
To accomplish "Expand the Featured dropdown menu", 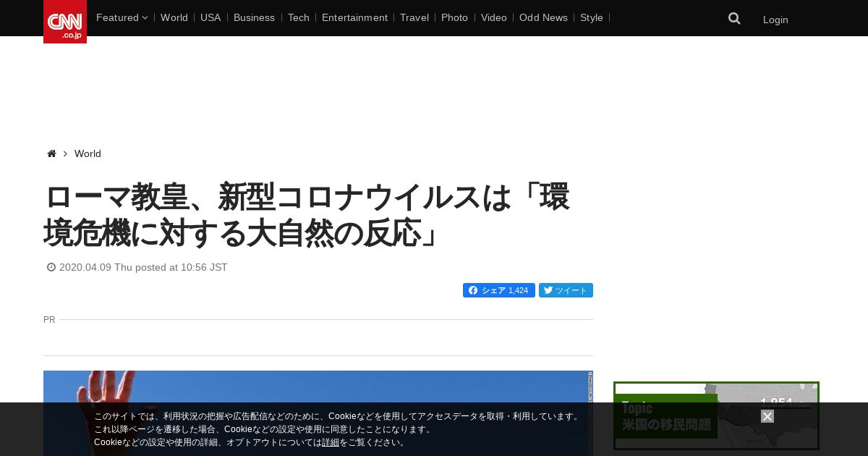I will coord(122,17).
